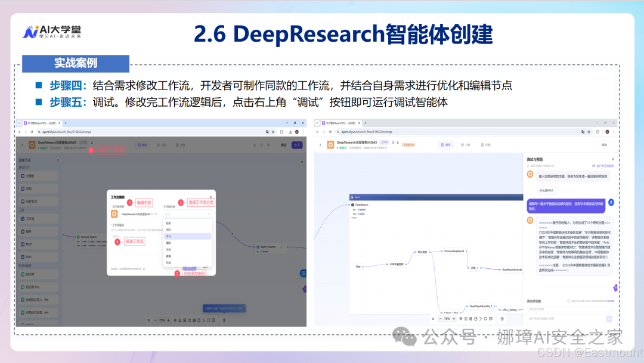Viewport: 644px width, 363px height.
Task: Open 选择样例集 dropdown in right window
Action: pos(569,309)
